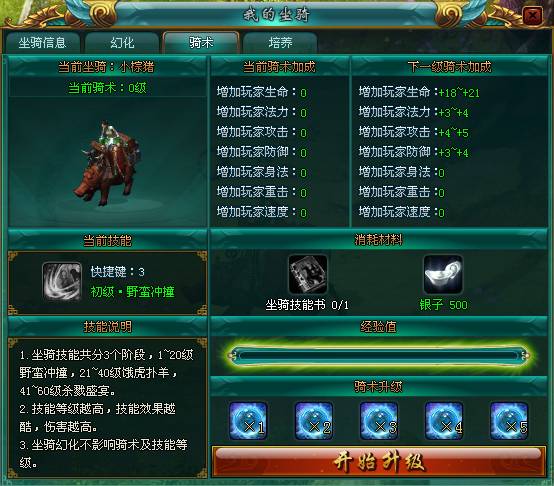This screenshot has width=554, height=486.
Task: Select the ×2 upgrade multiplier orb
Action: point(313,420)
